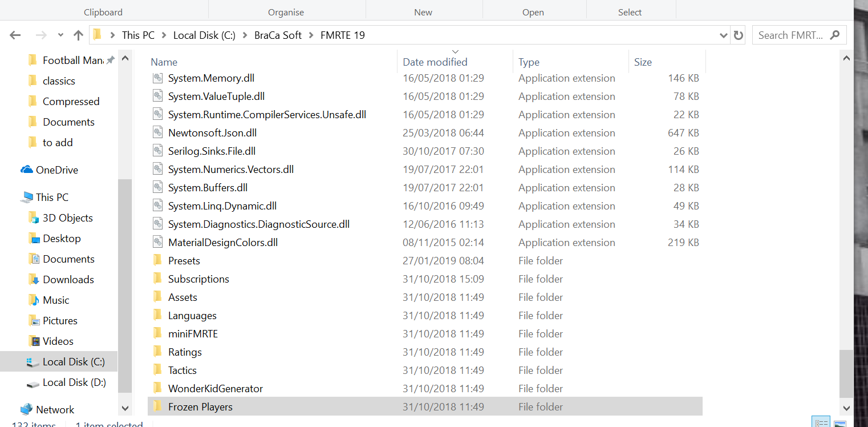Go back using the Back arrow
868x427 pixels.
pyautogui.click(x=15, y=35)
